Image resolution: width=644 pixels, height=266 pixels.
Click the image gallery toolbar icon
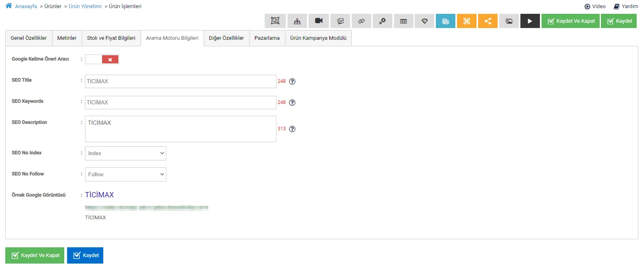click(x=509, y=21)
